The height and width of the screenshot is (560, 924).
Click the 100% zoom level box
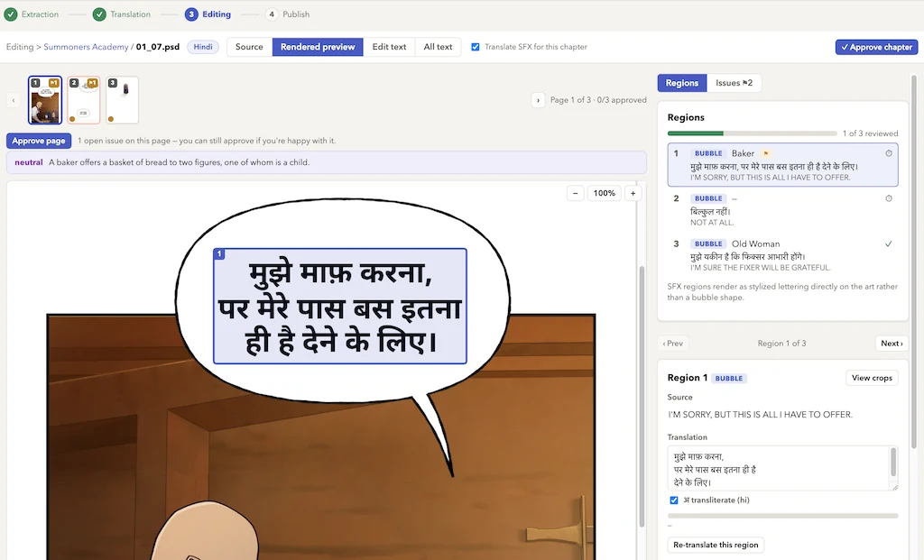point(604,193)
